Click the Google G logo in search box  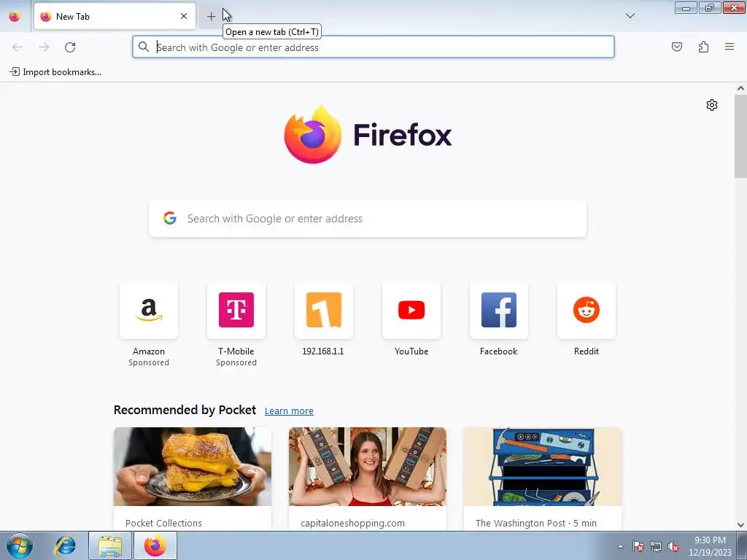(170, 218)
